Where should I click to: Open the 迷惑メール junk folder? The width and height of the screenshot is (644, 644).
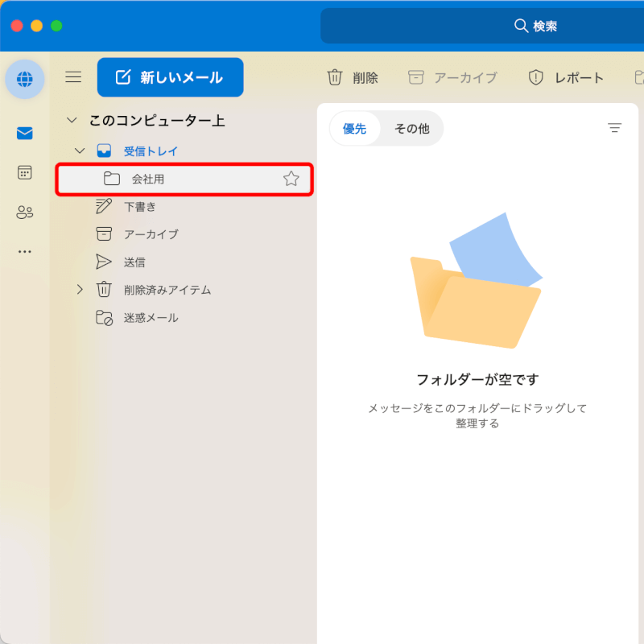pos(151,317)
